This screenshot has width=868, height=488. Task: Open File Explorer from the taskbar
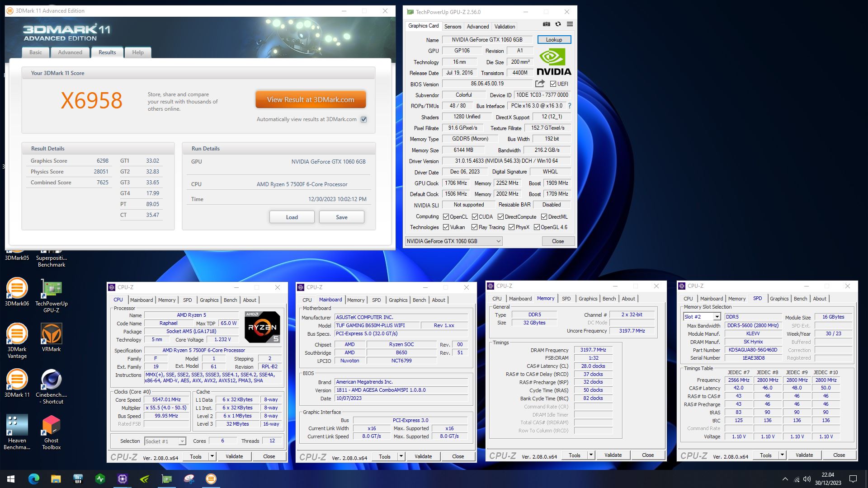coord(56,479)
